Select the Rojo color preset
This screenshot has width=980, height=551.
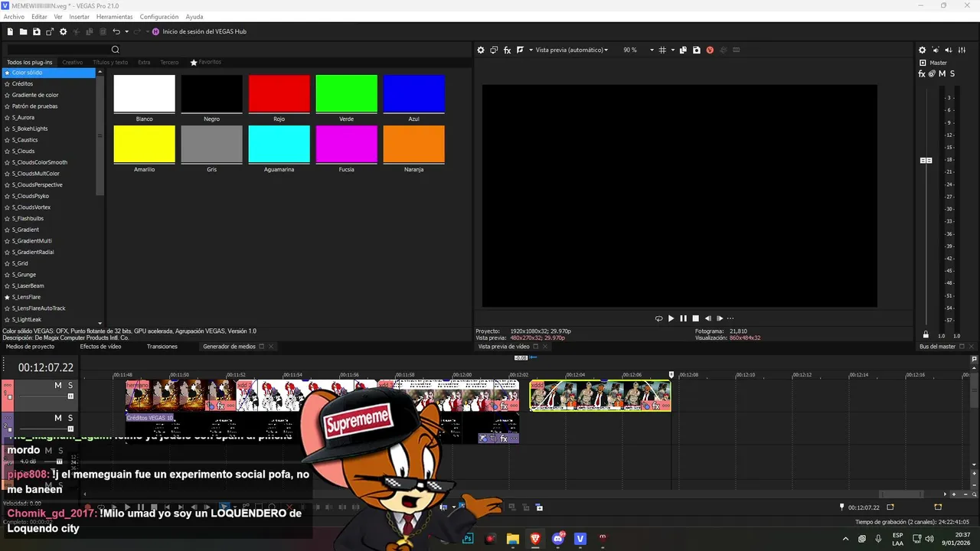[279, 94]
